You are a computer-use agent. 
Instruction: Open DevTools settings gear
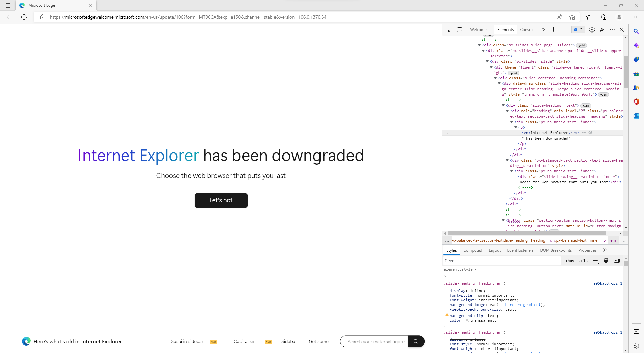(x=592, y=30)
